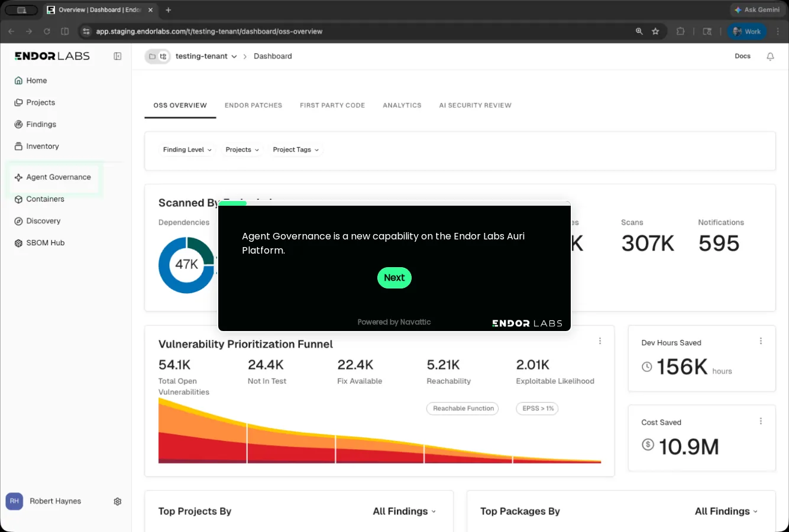Bookmark this page with the star icon
Image resolution: width=789 pixels, height=532 pixels.
pyautogui.click(x=655, y=31)
